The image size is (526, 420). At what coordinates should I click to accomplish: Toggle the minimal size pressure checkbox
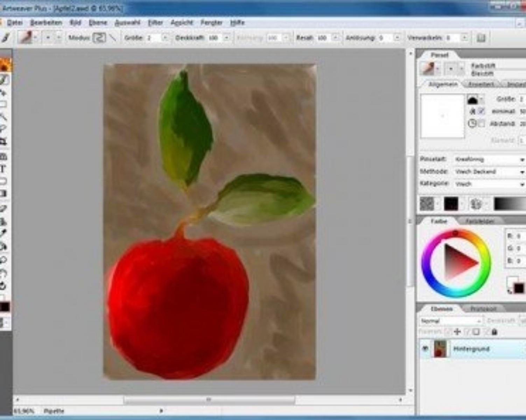pos(482,111)
